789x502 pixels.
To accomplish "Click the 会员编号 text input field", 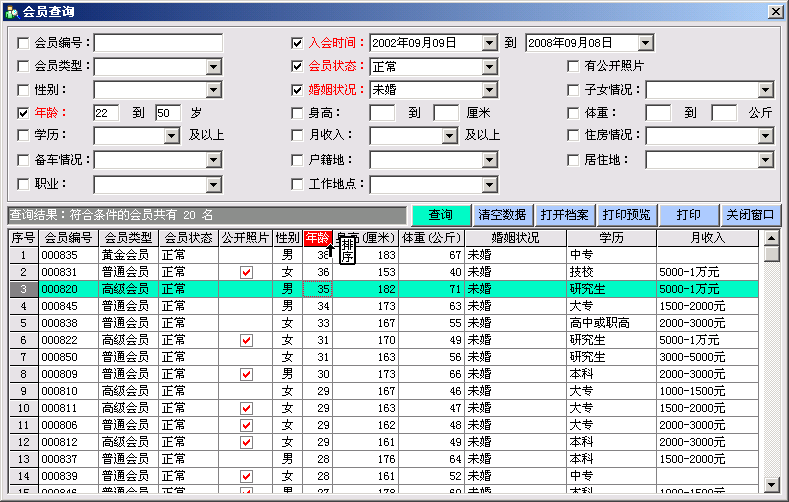I will coord(158,43).
